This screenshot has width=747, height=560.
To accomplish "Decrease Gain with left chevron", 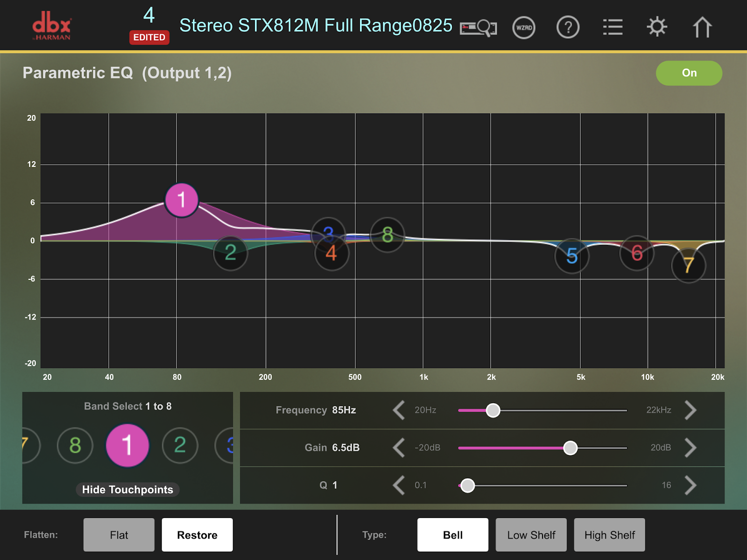I will coord(399,448).
